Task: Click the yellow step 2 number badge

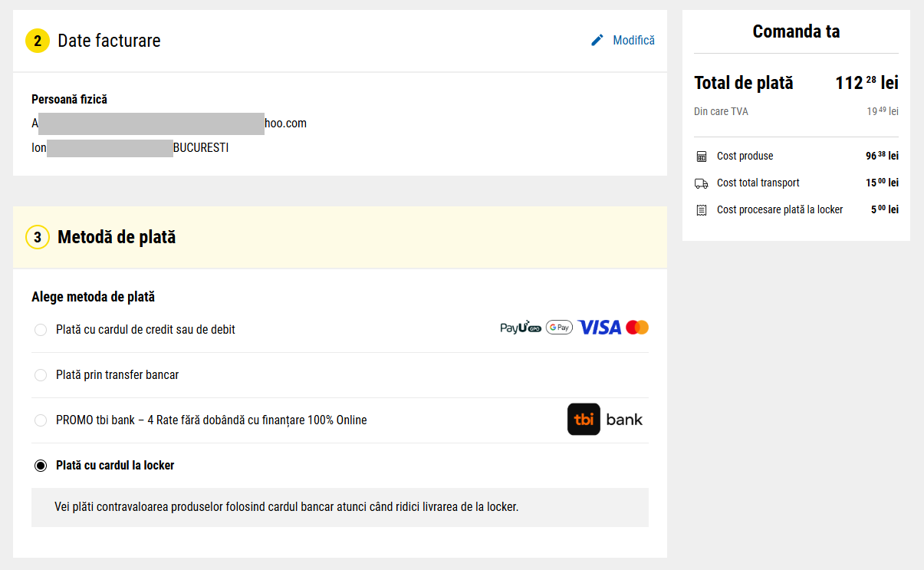Action: (38, 41)
